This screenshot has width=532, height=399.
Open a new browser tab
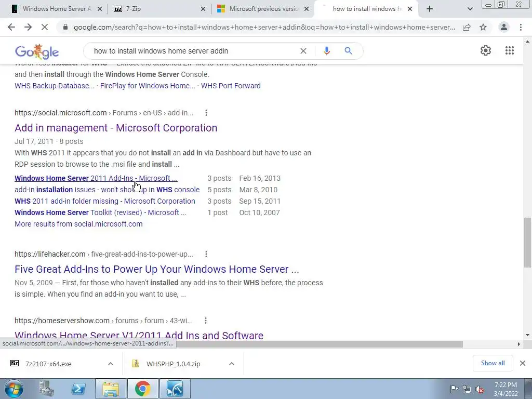coord(430,9)
